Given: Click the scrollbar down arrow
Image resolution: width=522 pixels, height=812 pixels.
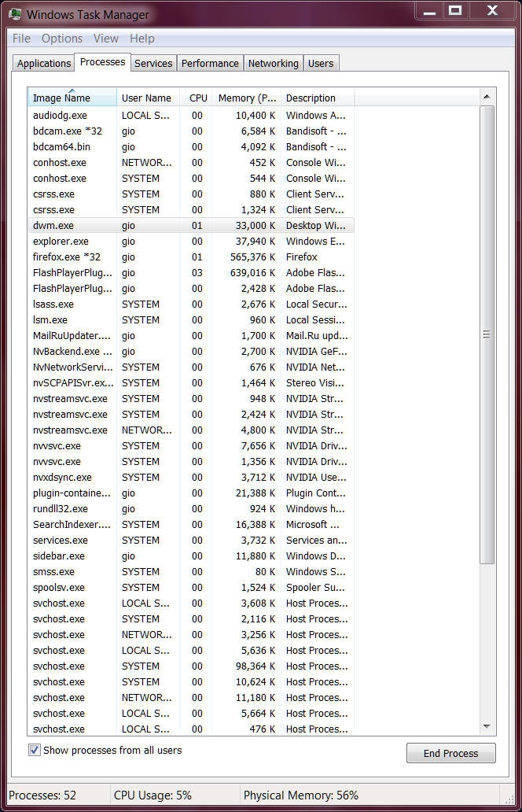Looking at the screenshot, I should tap(487, 726).
